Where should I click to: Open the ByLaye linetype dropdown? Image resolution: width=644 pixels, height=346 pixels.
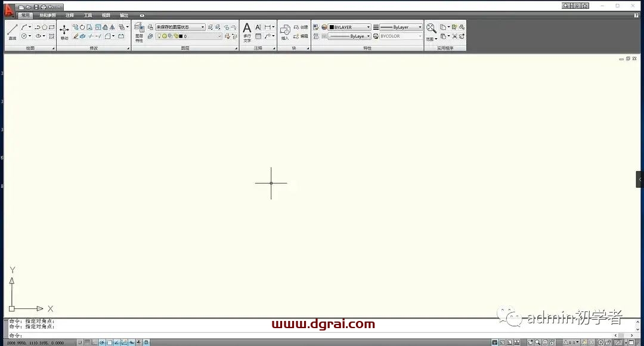(x=349, y=36)
